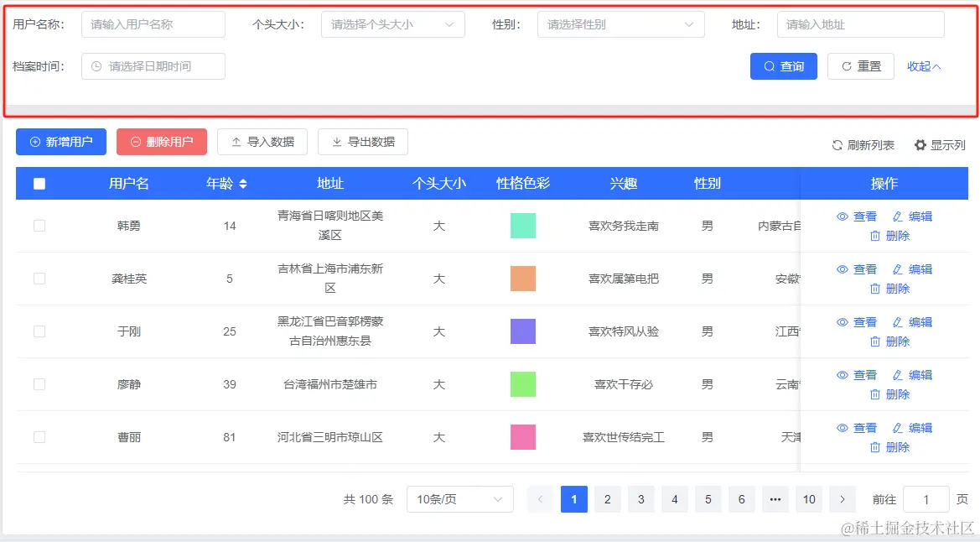Open 显示列 column settings

(x=940, y=145)
